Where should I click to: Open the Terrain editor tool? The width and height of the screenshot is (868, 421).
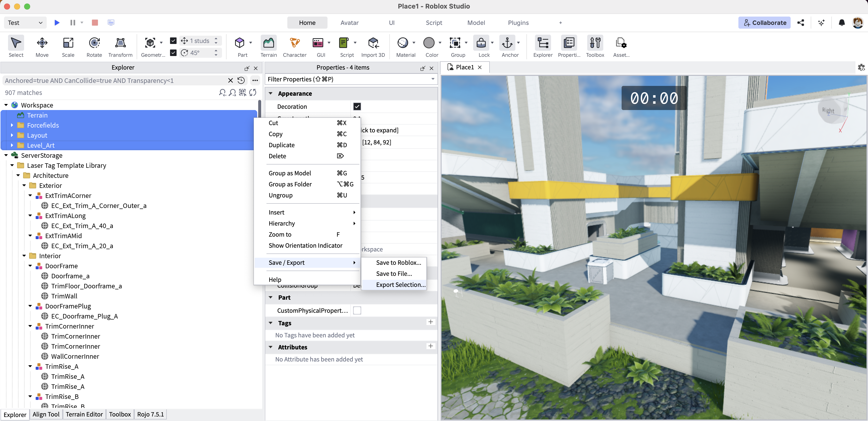(268, 46)
